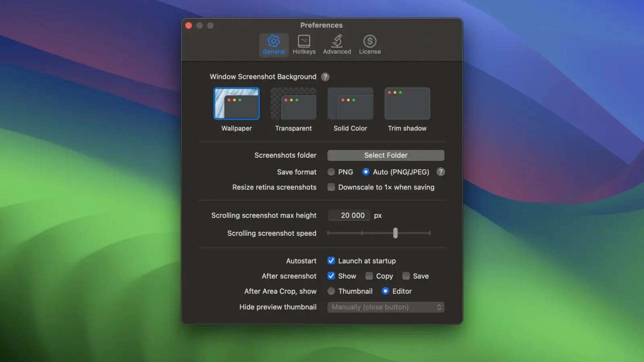Open the Hide preview thumbnail dropdown

(386, 307)
